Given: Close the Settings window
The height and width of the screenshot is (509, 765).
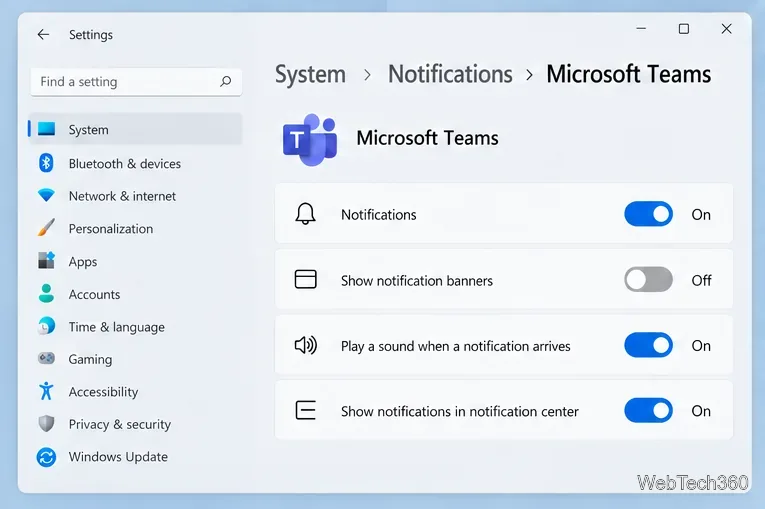Looking at the screenshot, I should point(726,29).
